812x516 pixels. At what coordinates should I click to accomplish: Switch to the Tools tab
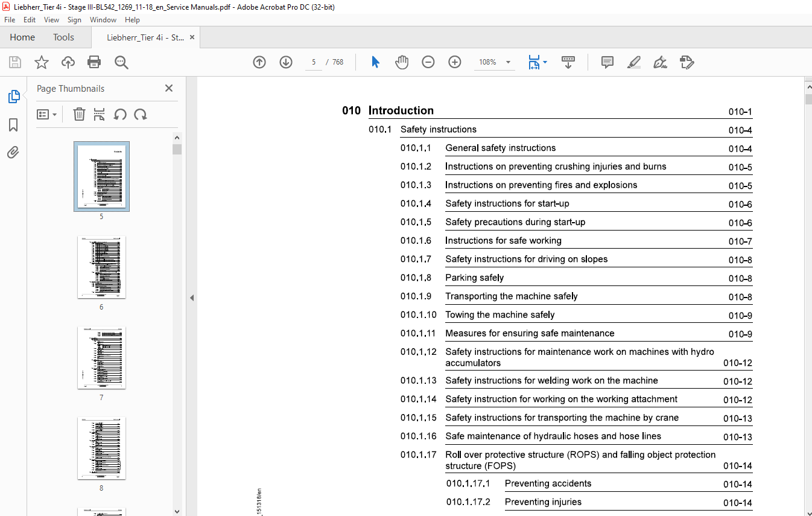click(63, 37)
